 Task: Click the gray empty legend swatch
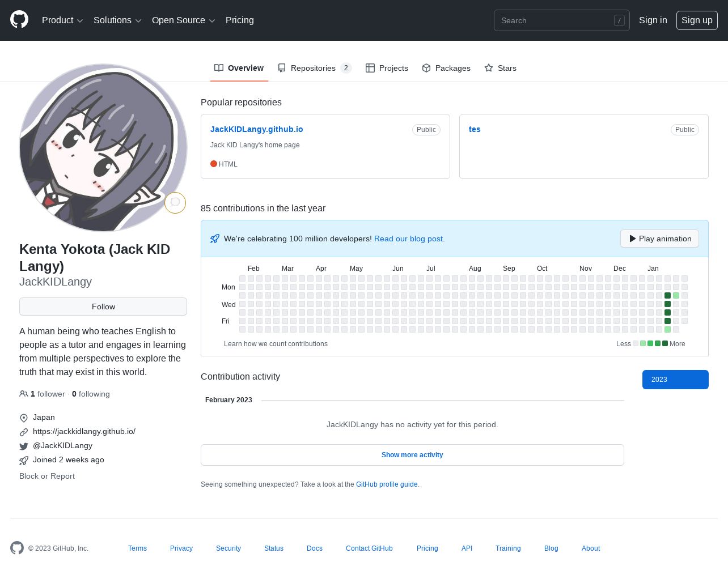coord(636,343)
